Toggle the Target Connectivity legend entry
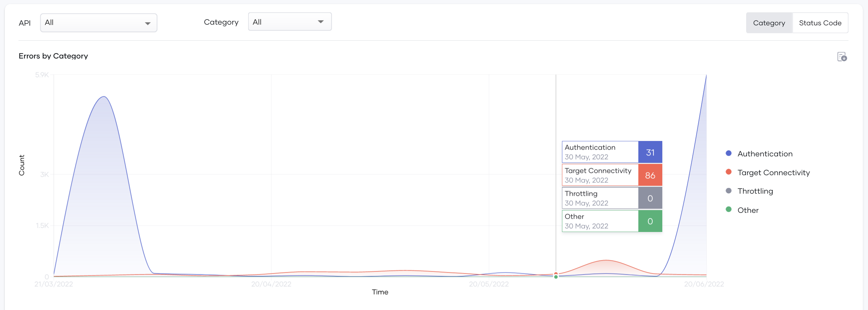Image resolution: width=868 pixels, height=310 pixels. coord(768,173)
